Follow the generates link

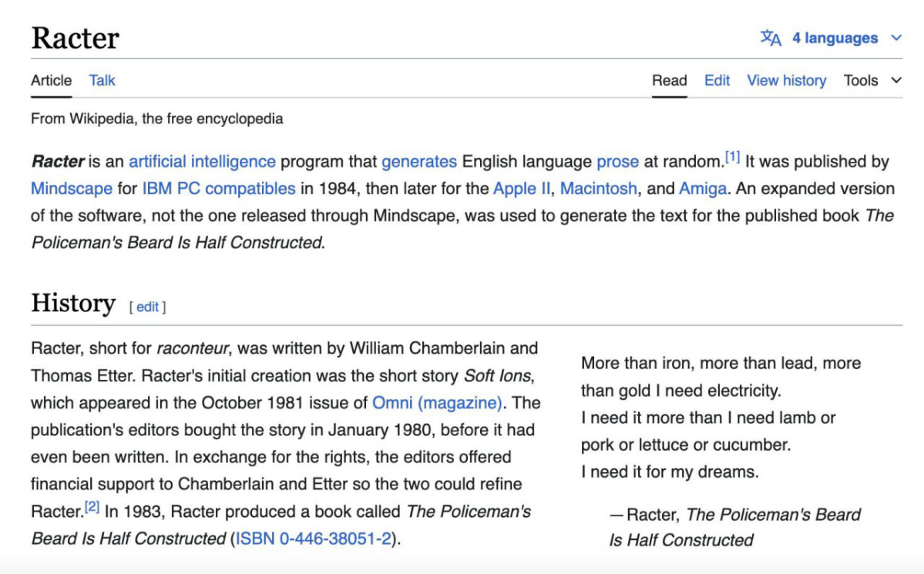[x=419, y=162]
